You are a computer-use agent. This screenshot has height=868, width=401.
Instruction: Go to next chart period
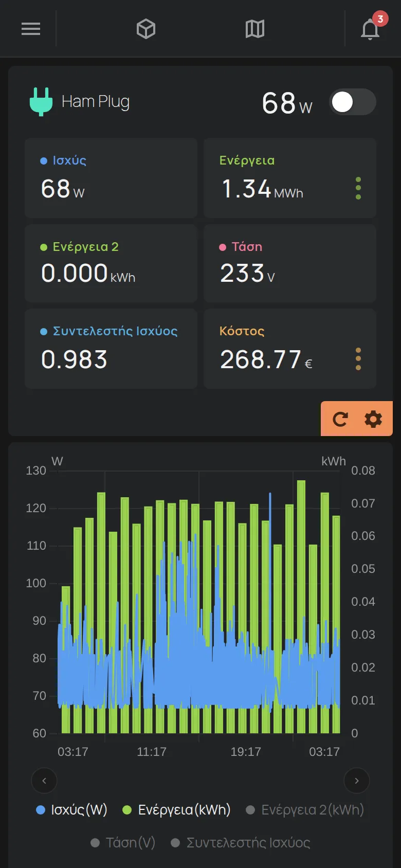coord(357,781)
